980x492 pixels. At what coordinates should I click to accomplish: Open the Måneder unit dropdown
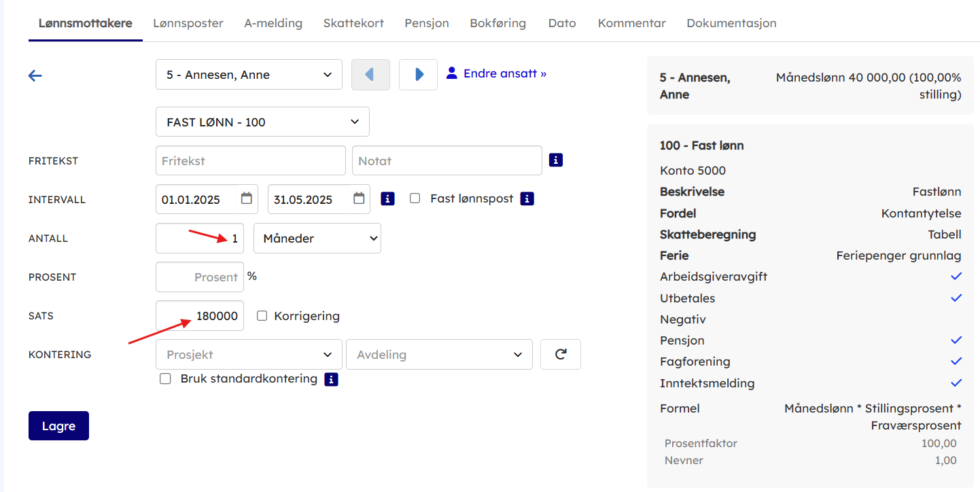(x=317, y=239)
